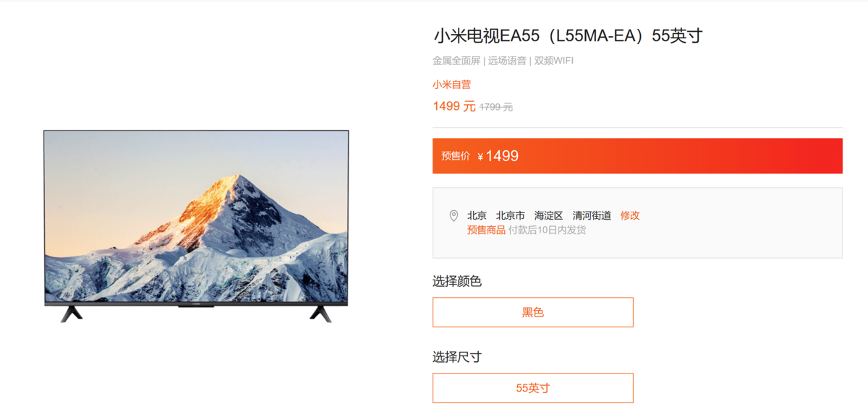The height and width of the screenshot is (414, 868).
Task: Click the 金属全面屏 feature text
Action: tap(456, 61)
